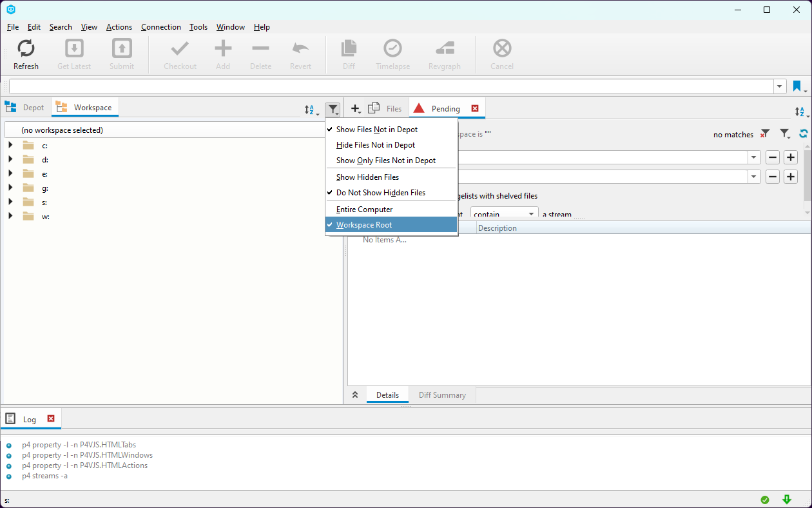Open the 'contain' dropdown
Image resolution: width=812 pixels, height=508 pixels.
tap(505, 213)
